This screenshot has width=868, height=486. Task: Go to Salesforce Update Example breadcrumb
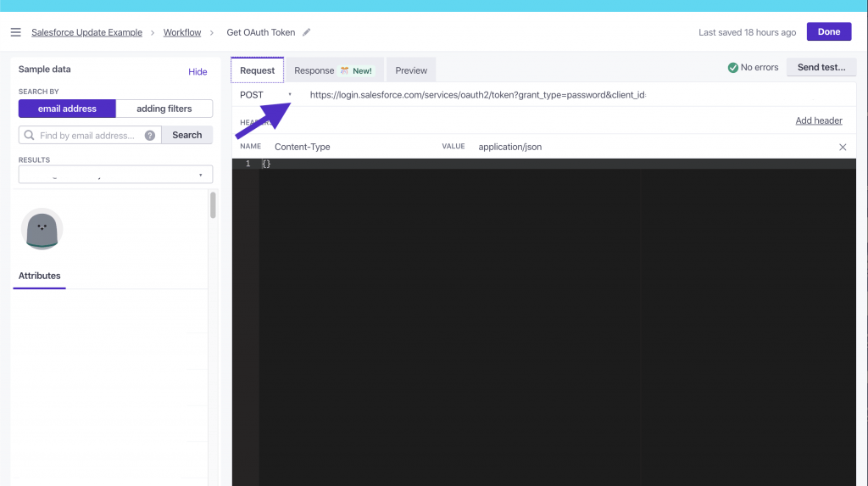tap(87, 32)
